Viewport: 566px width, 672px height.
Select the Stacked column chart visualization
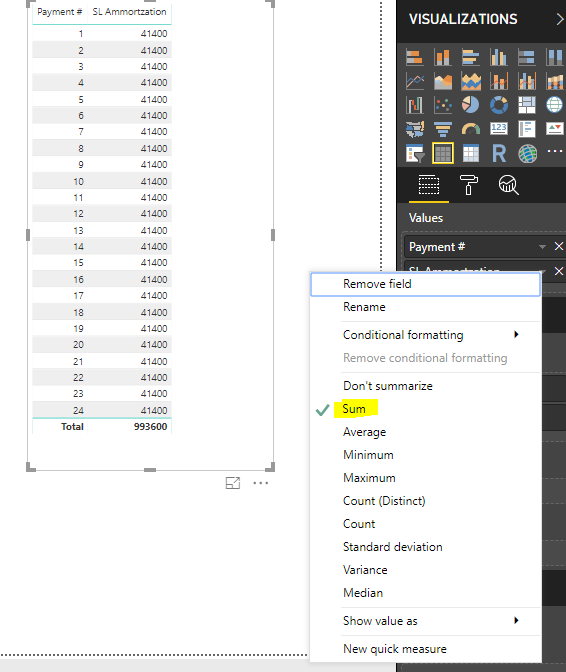(442, 57)
